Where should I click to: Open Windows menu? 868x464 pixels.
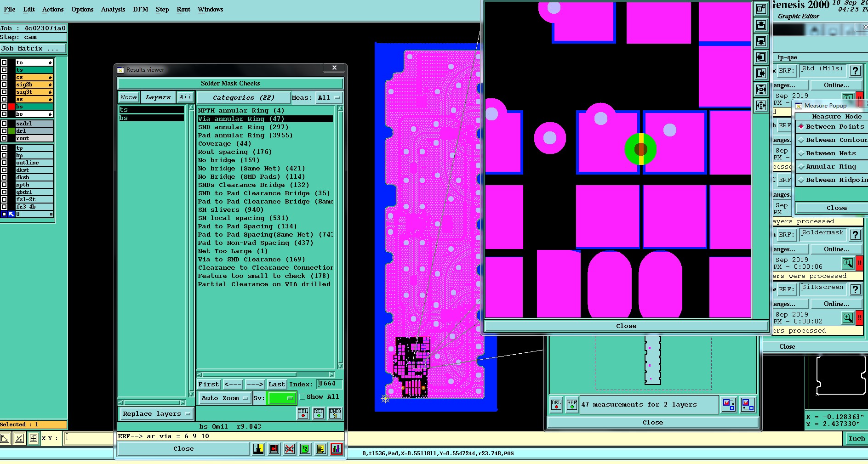point(211,9)
